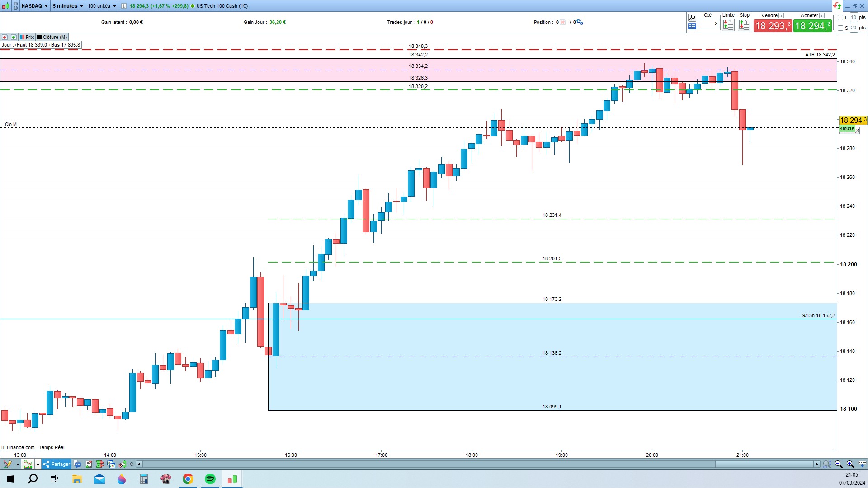Click the blue keyboard shortcuts icon
Image resolution: width=868 pixels, height=488 pixels.
(692, 27)
